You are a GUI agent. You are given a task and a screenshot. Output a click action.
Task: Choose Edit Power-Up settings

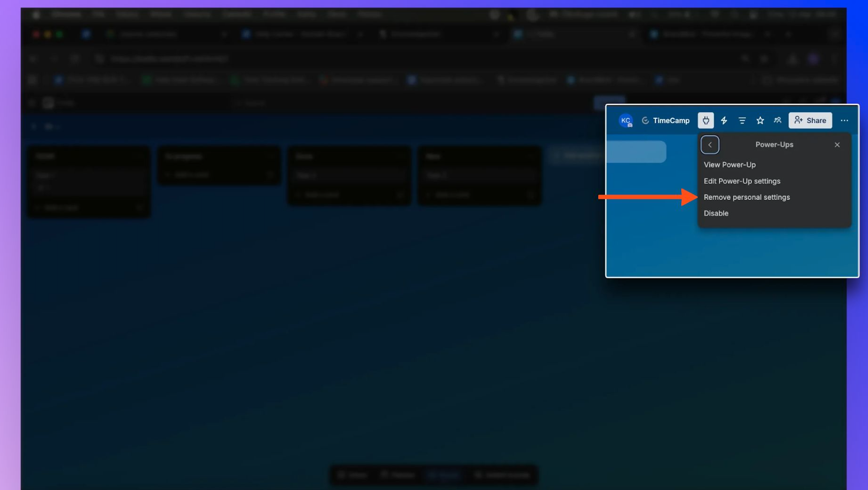pyautogui.click(x=742, y=181)
